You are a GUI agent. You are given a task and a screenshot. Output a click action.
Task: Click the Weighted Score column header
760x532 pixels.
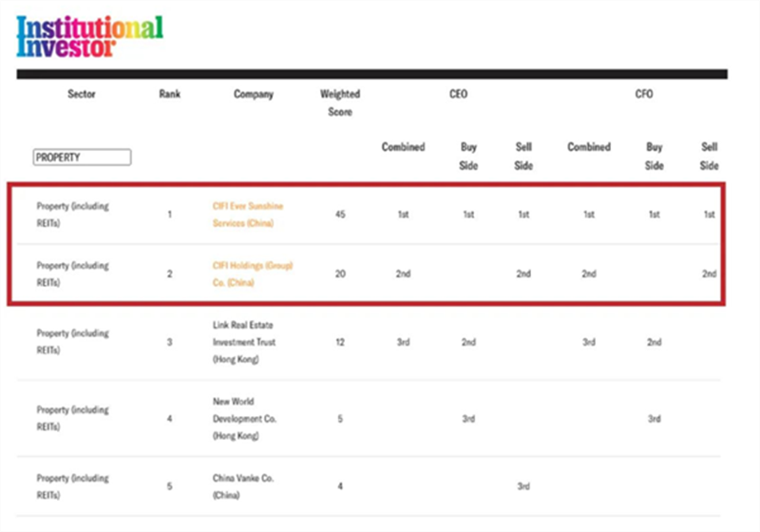click(340, 103)
